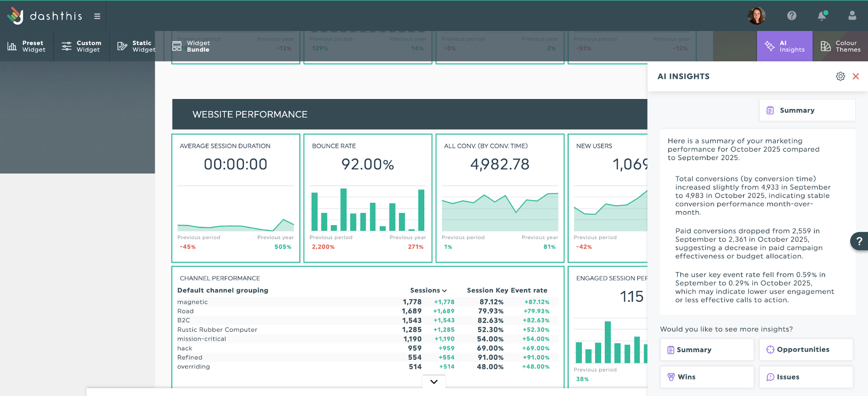Select the Static Widget tool
868x396 pixels.
(135, 46)
